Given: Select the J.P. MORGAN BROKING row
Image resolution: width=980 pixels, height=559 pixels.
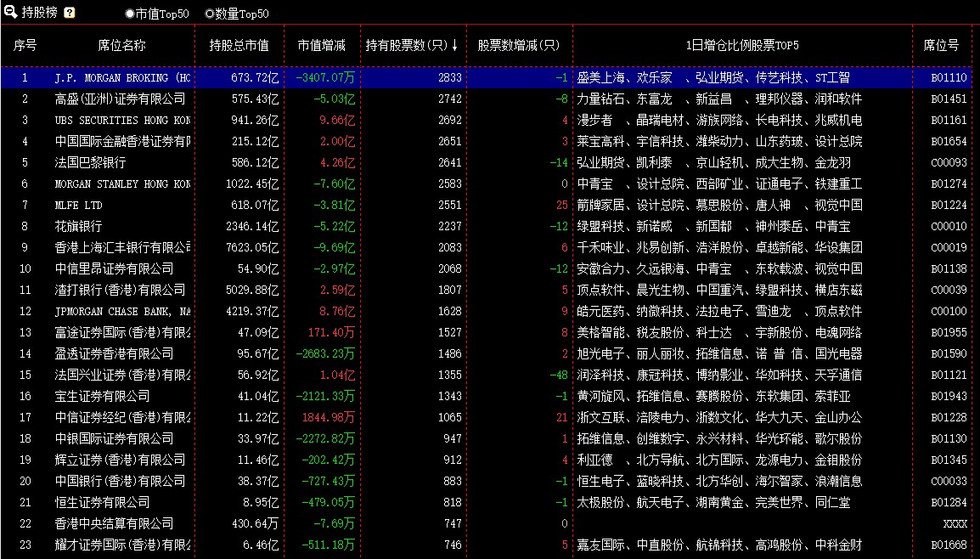Looking at the screenshot, I should pyautogui.click(x=122, y=77).
